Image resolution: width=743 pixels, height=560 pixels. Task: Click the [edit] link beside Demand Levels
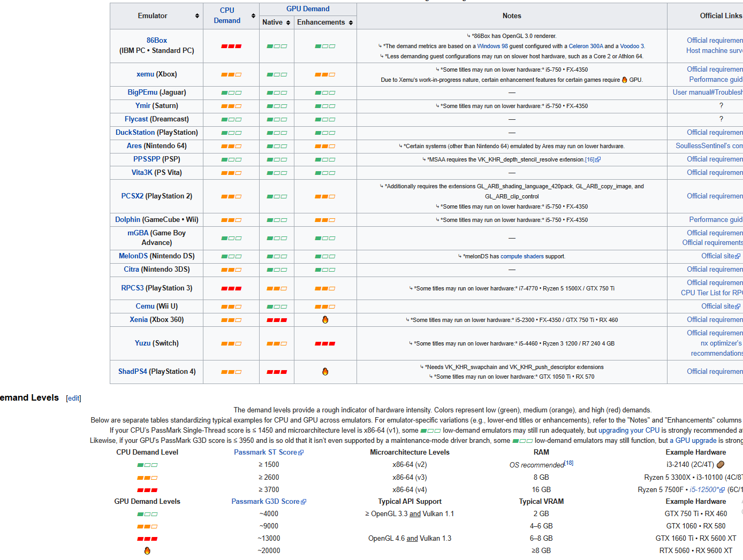[x=74, y=398]
